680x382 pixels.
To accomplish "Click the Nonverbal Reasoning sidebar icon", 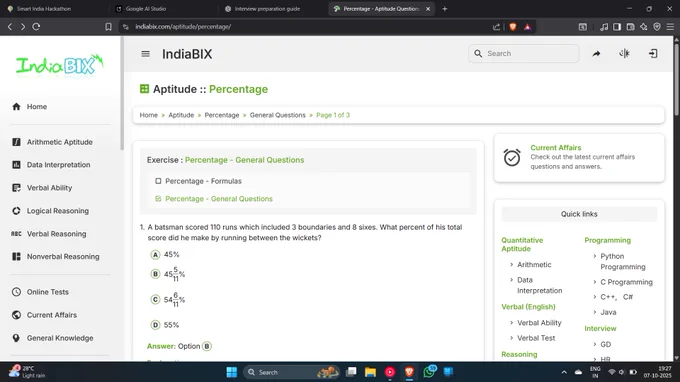I will (16, 257).
